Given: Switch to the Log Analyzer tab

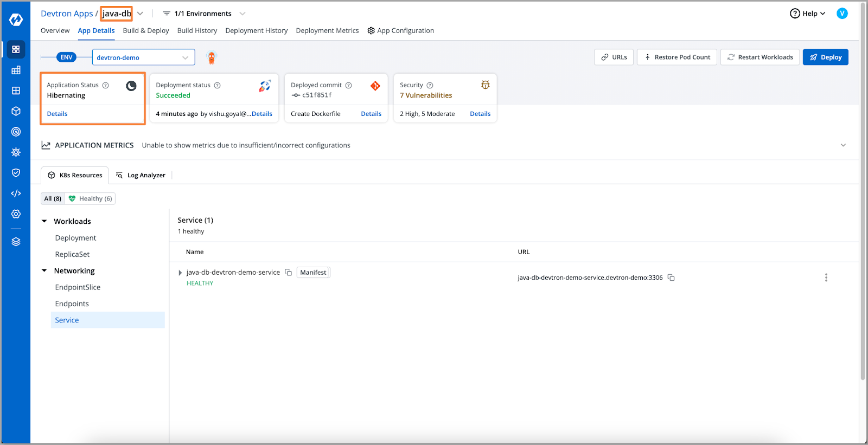Looking at the screenshot, I should point(141,175).
